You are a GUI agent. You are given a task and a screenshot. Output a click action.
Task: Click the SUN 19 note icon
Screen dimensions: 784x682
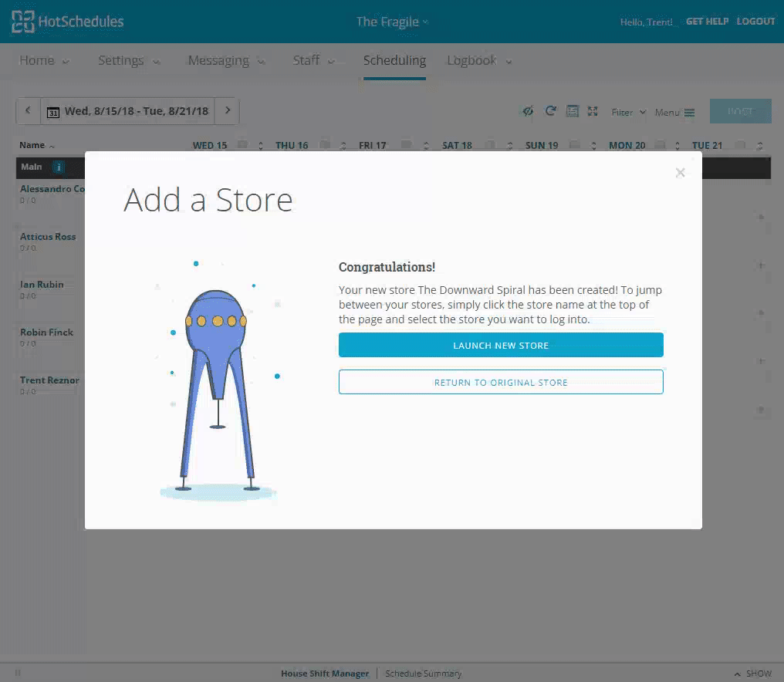pyautogui.click(x=575, y=145)
